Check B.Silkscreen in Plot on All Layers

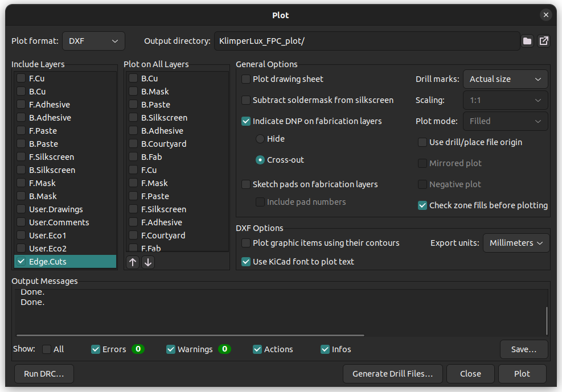(x=133, y=118)
